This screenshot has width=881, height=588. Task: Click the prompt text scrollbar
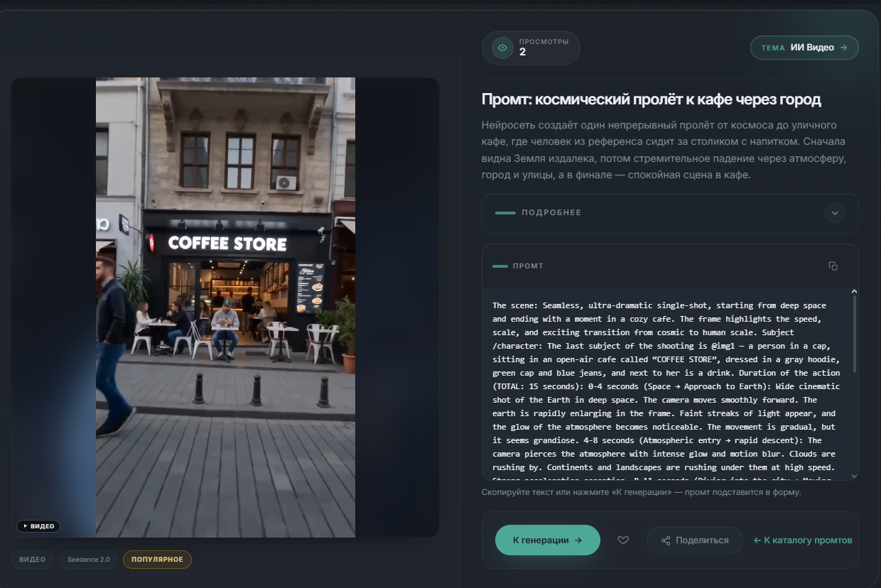[x=854, y=334]
